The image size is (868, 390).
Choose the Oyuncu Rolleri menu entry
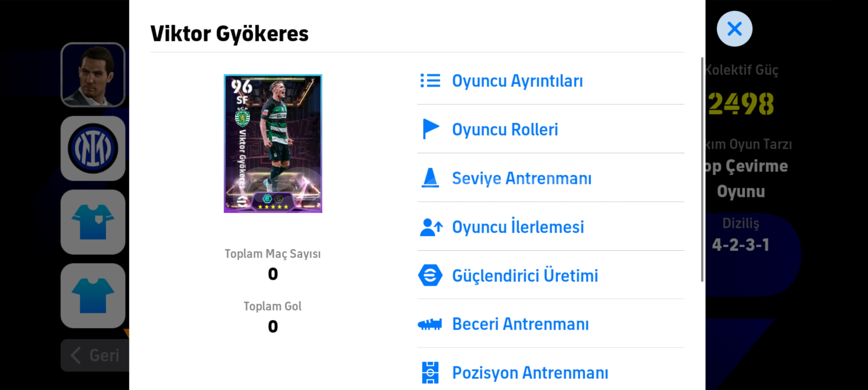551,129
